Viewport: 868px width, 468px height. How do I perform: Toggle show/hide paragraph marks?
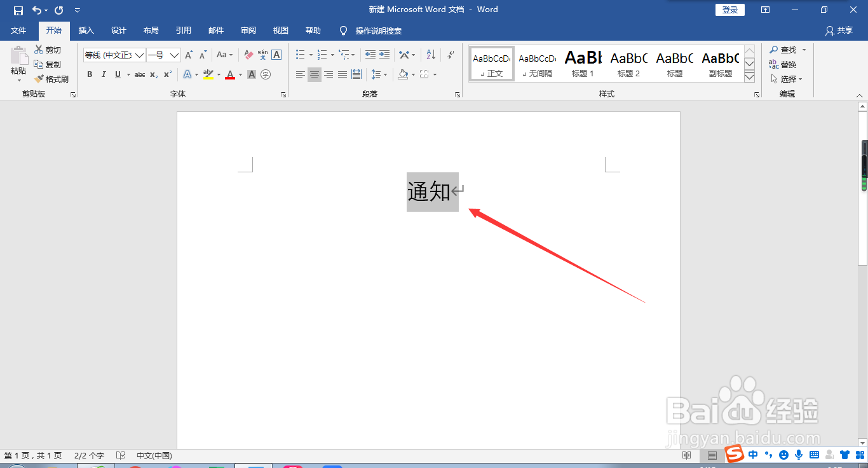pyautogui.click(x=451, y=55)
